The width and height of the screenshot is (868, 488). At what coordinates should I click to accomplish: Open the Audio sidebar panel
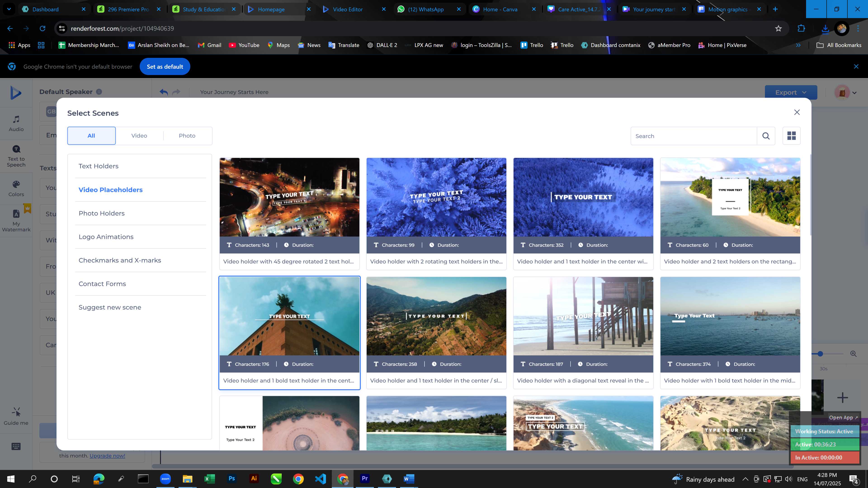click(x=16, y=124)
